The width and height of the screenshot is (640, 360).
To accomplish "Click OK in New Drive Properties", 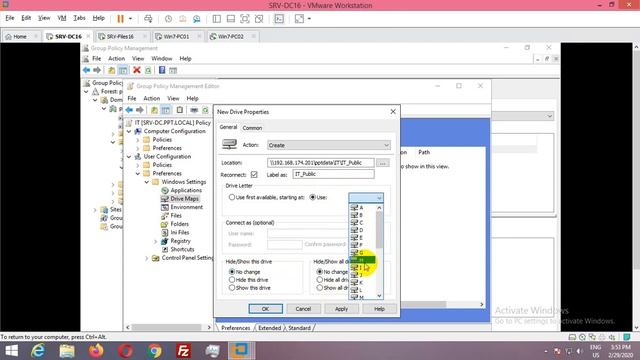I will [265, 309].
